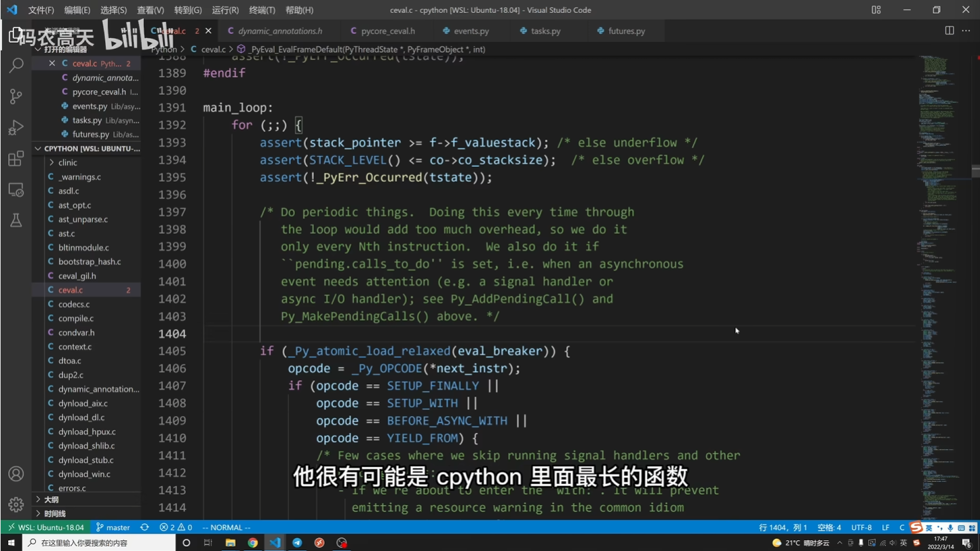The image size is (980, 551).
Task: Change file encoding UTF-8
Action: pos(861,527)
